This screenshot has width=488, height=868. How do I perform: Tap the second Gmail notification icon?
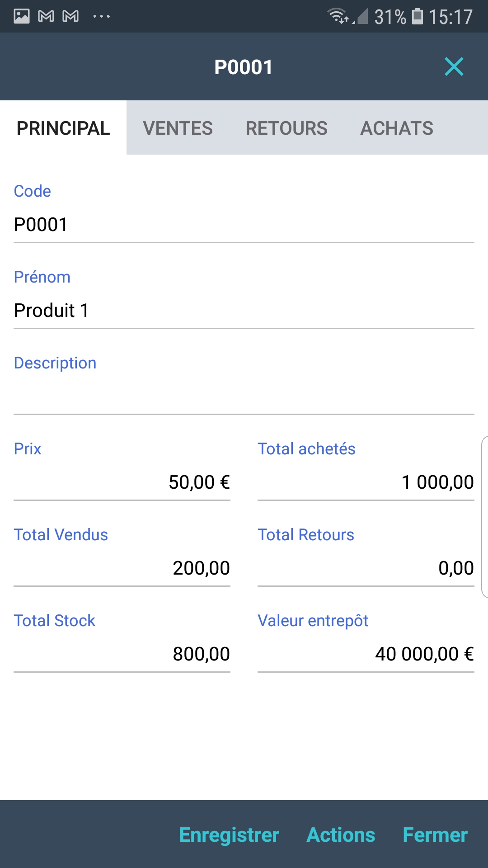pyautogui.click(x=70, y=16)
